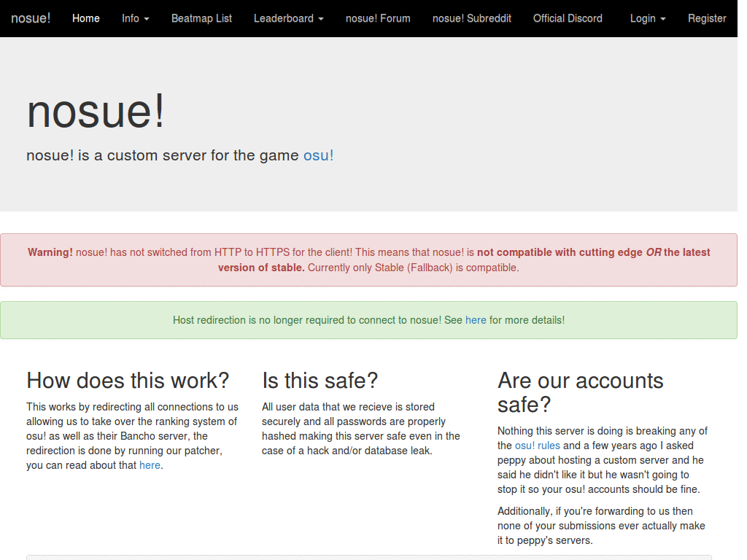747x560 pixels.
Task: Go to the Home nav item
Action: coord(86,18)
